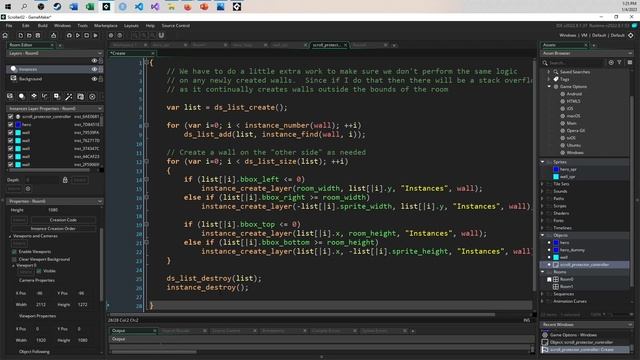The width and height of the screenshot is (640, 360).
Task: Run the game with the outlined play icon
Action: pyautogui.click(x=78, y=36)
